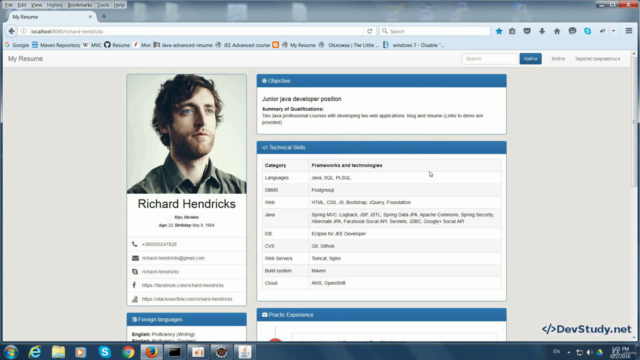Open the richard-hendricks@gmail.com email link
The image size is (640, 360).
click(173, 258)
